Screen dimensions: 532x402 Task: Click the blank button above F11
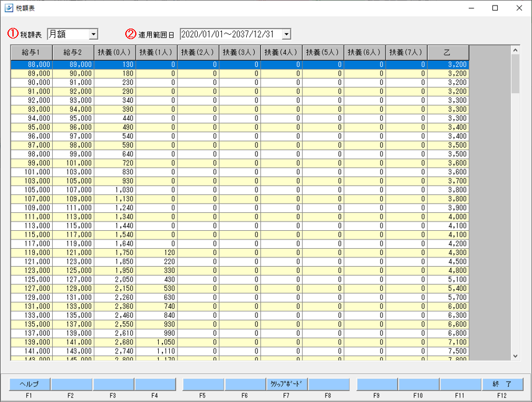[461, 384]
